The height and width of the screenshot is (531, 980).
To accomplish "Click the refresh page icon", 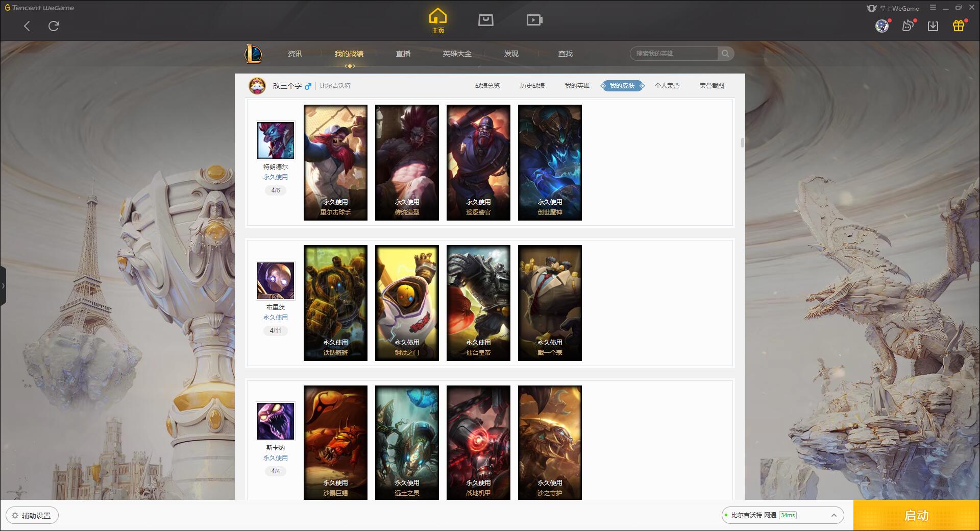I will click(x=54, y=26).
